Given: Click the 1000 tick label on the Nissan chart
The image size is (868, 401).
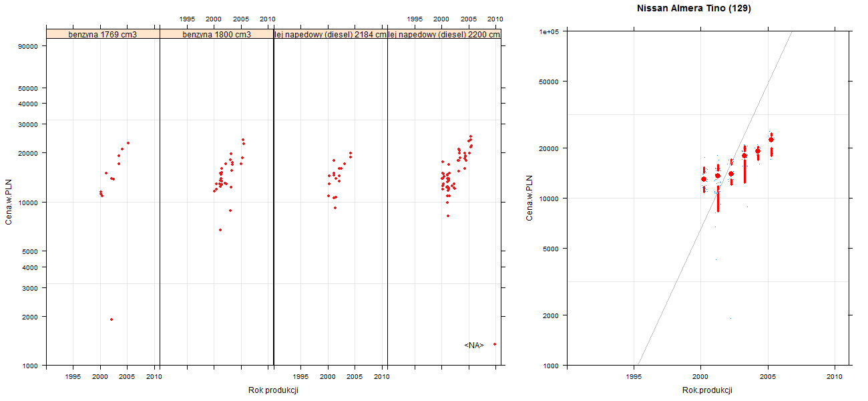Looking at the screenshot, I should (x=551, y=366).
